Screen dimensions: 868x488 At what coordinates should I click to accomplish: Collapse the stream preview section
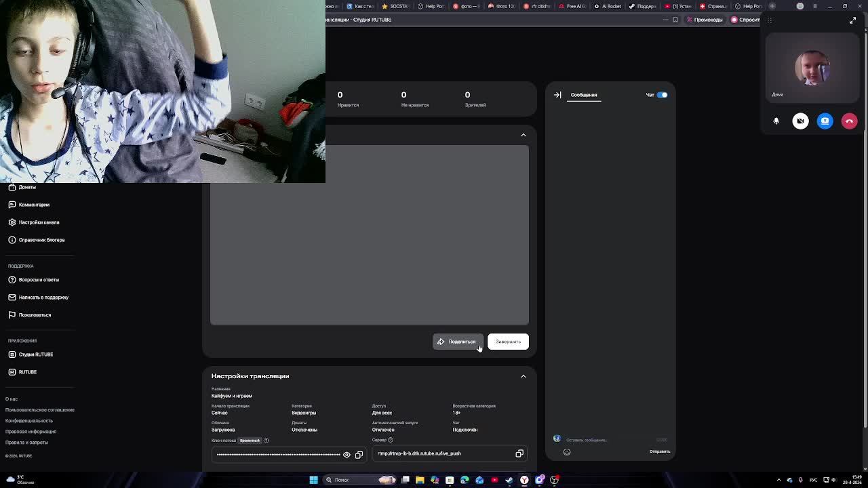click(x=524, y=135)
